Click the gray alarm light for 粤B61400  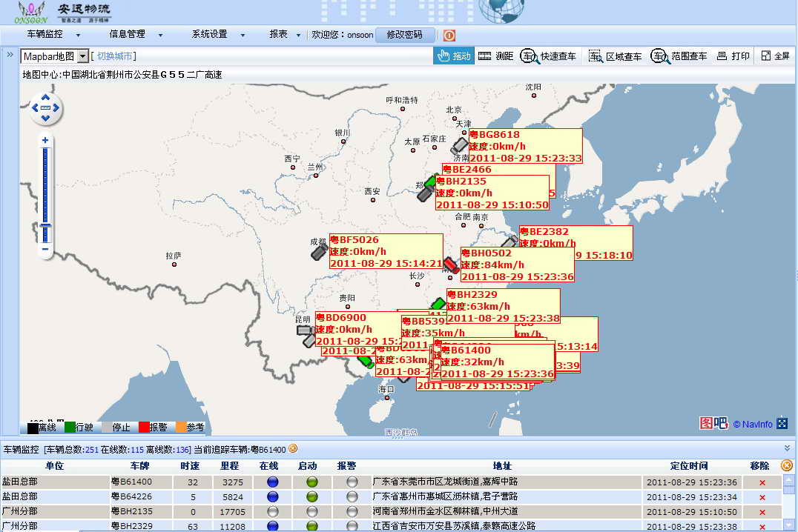(x=352, y=482)
